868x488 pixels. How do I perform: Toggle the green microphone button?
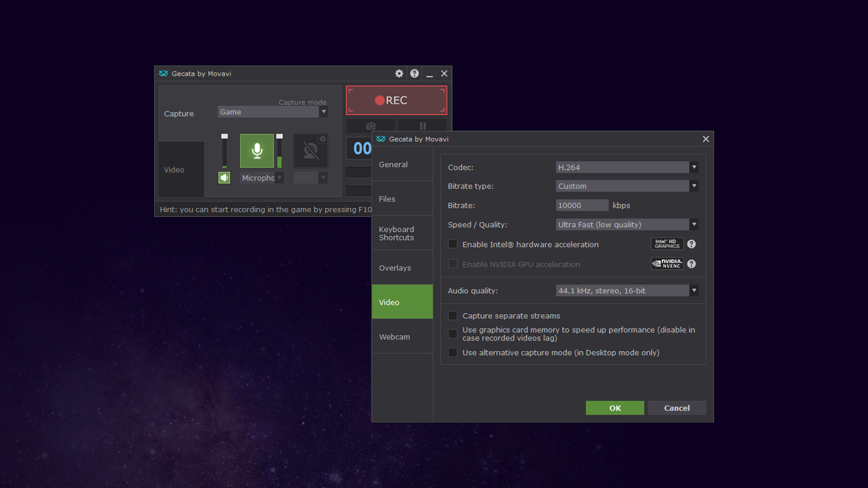(x=257, y=151)
